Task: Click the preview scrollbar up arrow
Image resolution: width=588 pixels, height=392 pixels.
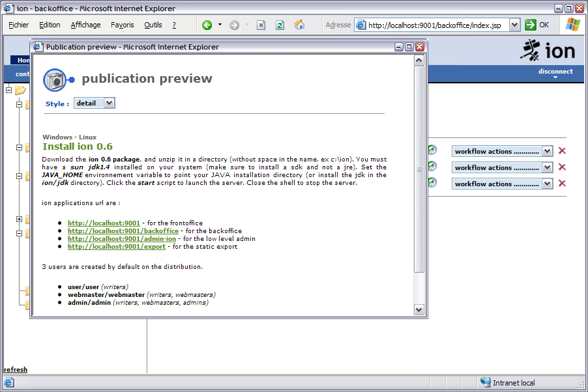Action: [x=419, y=61]
